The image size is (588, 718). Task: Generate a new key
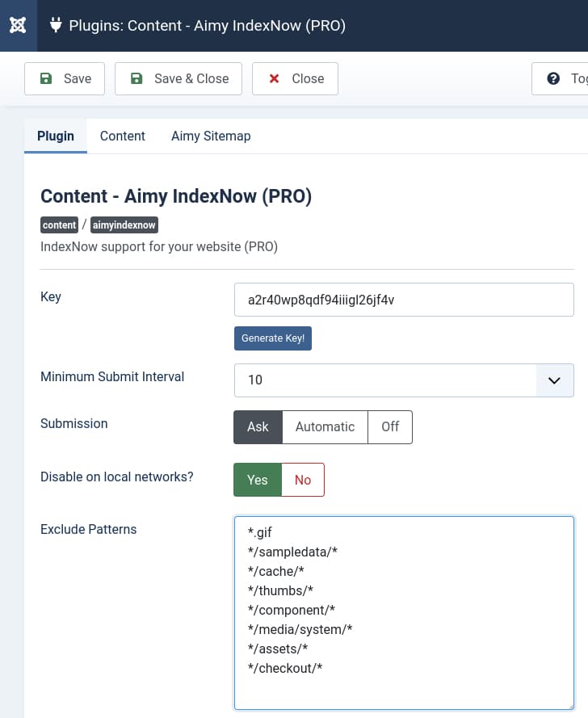click(273, 338)
